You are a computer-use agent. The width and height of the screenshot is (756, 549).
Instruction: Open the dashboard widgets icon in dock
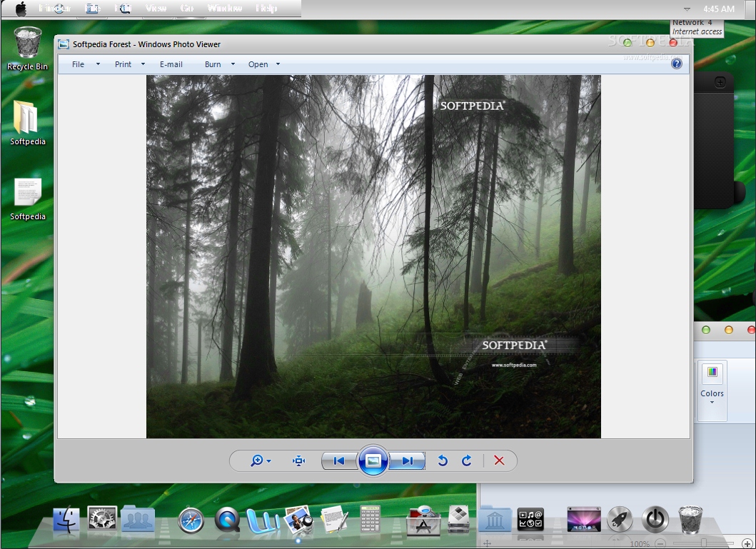(x=531, y=520)
